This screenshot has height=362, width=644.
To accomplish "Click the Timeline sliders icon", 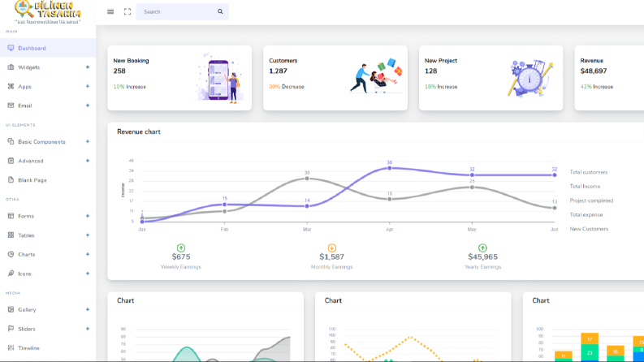I will (11, 348).
